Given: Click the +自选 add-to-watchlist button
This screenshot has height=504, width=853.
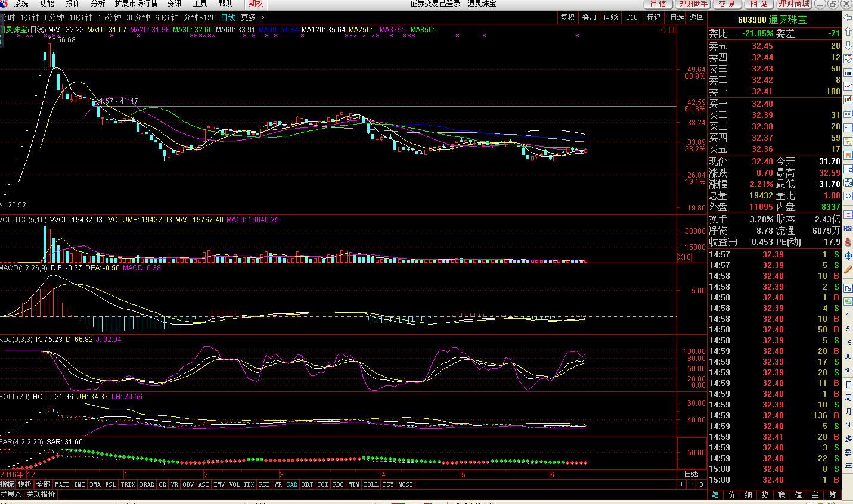Looking at the screenshot, I should click(x=675, y=17).
